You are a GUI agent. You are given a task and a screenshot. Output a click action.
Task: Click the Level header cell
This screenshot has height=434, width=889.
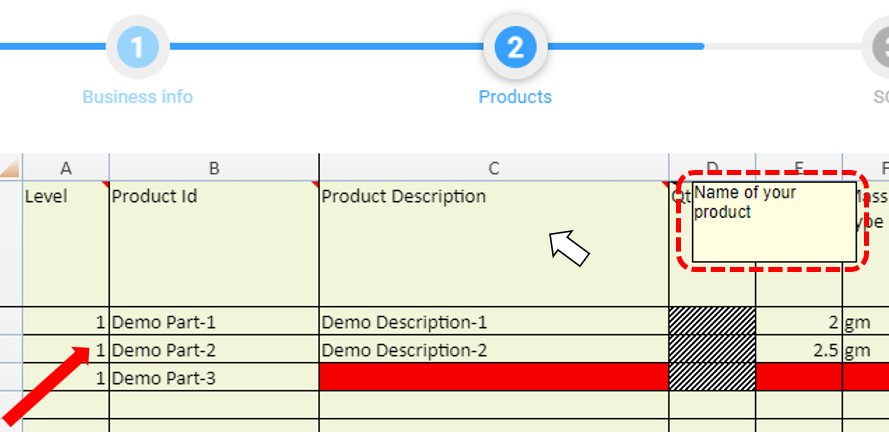click(x=66, y=243)
